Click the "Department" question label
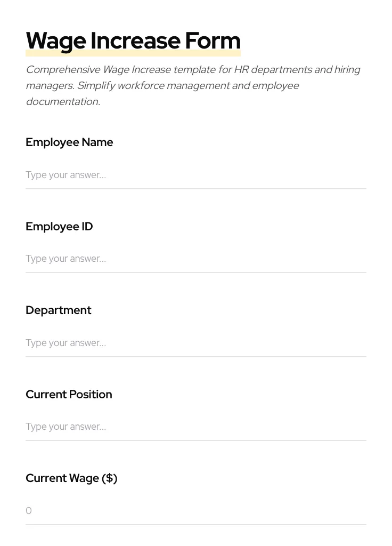The image size is (392, 546). click(59, 310)
